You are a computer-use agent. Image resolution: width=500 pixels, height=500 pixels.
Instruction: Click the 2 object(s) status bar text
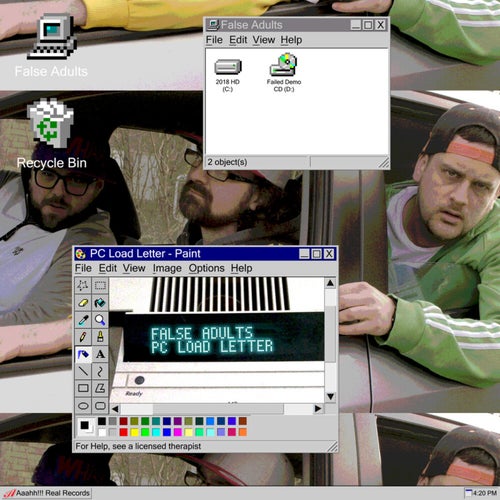(x=227, y=162)
